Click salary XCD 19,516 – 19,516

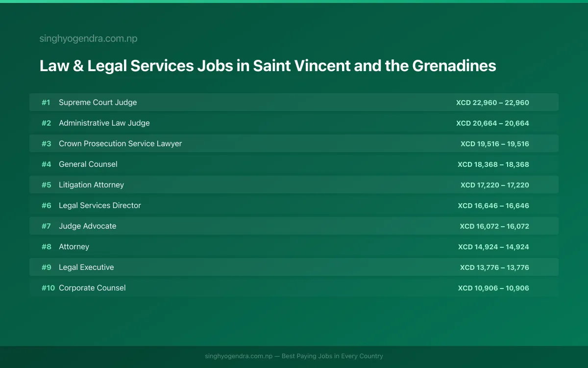coord(495,144)
